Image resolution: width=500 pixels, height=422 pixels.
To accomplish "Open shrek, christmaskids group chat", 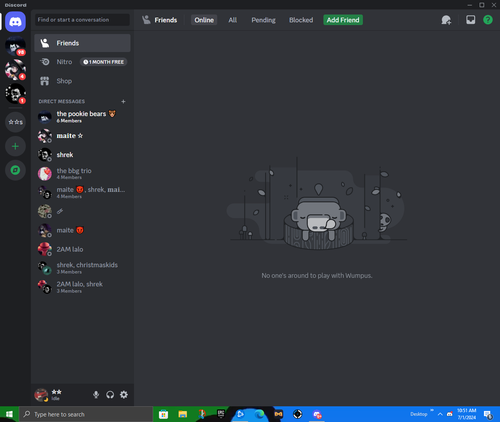I will (x=82, y=268).
